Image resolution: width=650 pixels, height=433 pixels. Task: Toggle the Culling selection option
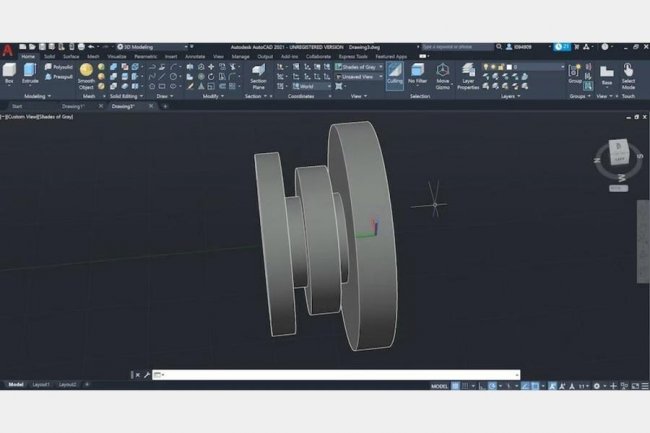[x=395, y=75]
